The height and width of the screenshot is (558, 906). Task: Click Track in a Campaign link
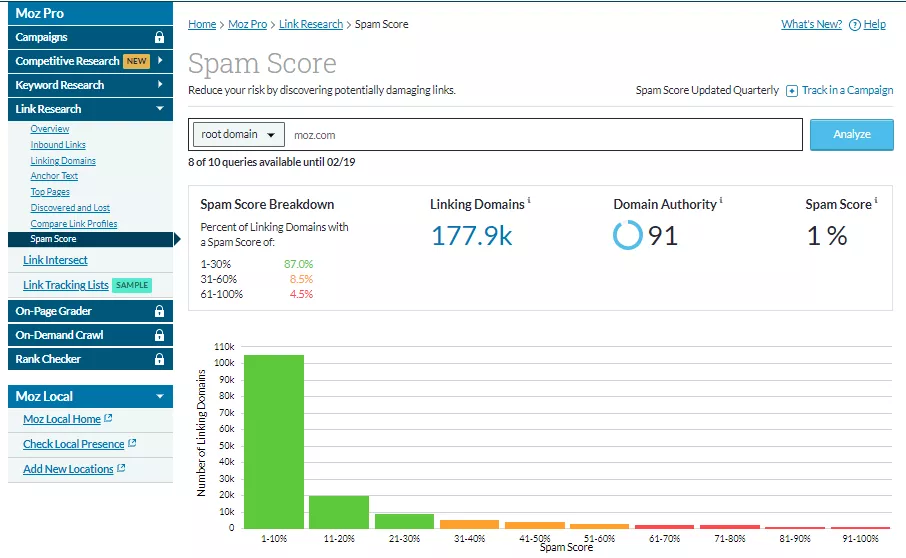(847, 91)
